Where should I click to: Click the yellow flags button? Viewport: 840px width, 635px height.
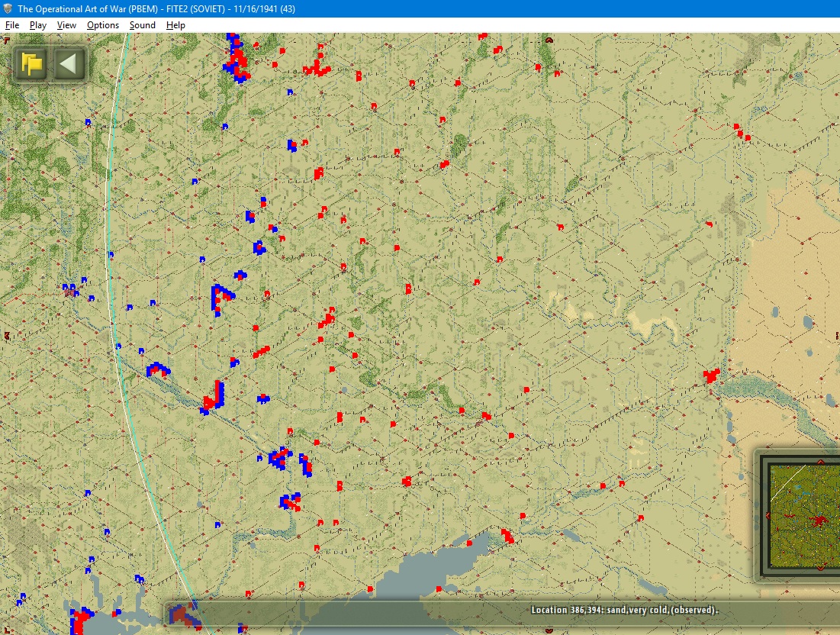(31, 64)
